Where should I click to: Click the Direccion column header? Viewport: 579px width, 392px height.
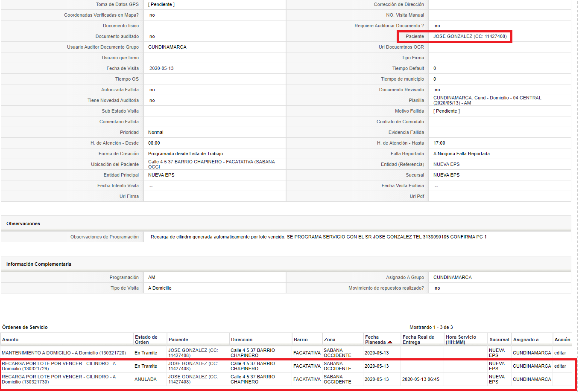(x=242, y=340)
